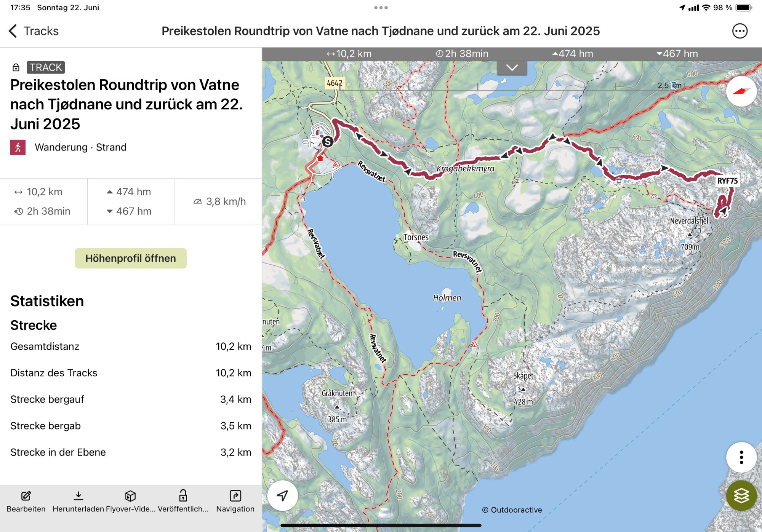This screenshot has height=532, width=762.
Task: Tap the TRACK type badge
Action: (x=46, y=67)
